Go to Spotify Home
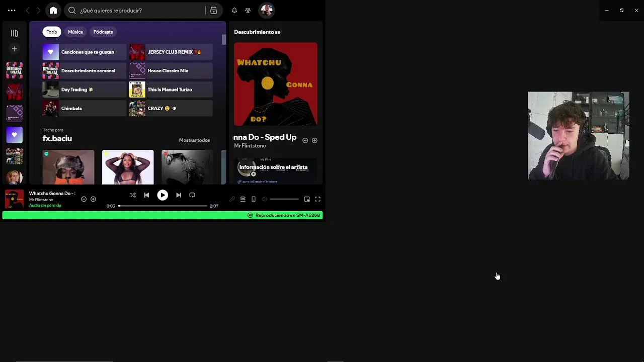The height and width of the screenshot is (362, 644). point(53,11)
